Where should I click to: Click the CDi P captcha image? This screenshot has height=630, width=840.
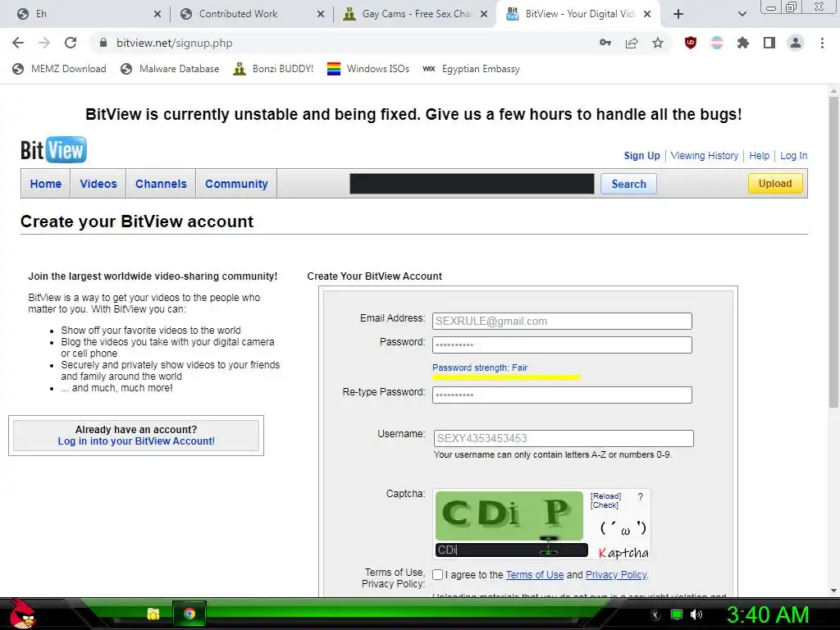(509, 516)
